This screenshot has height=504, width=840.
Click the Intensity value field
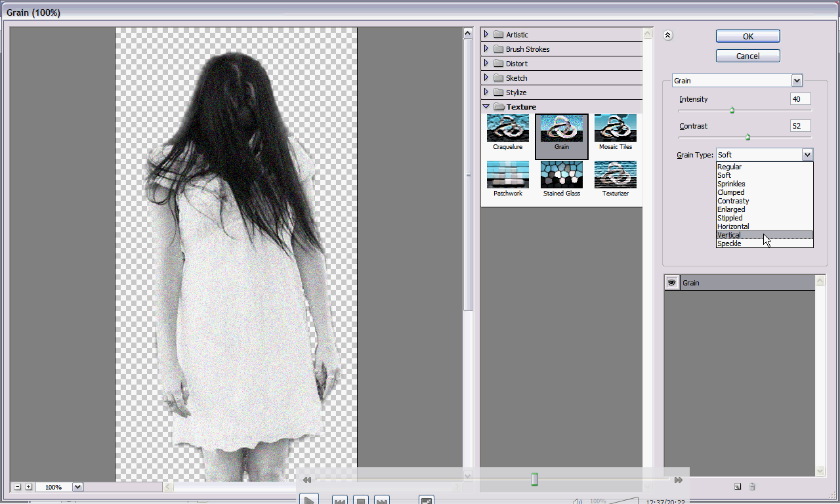(x=800, y=99)
